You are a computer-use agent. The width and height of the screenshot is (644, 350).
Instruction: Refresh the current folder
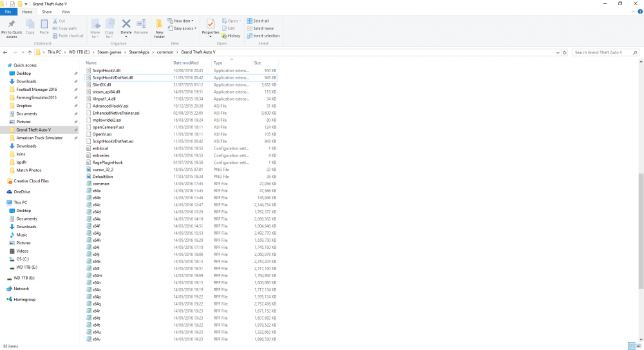[x=565, y=53]
